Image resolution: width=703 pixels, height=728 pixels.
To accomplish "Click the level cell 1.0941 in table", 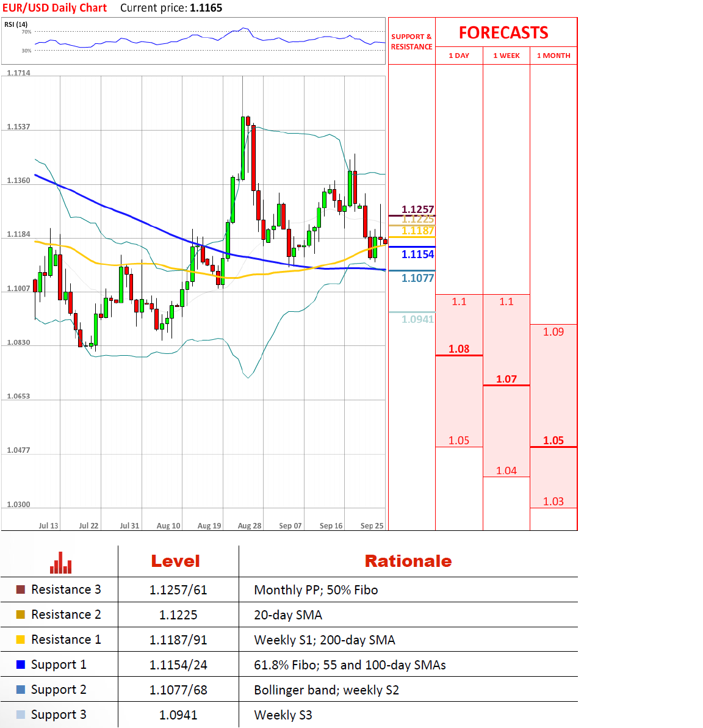I will [178, 715].
